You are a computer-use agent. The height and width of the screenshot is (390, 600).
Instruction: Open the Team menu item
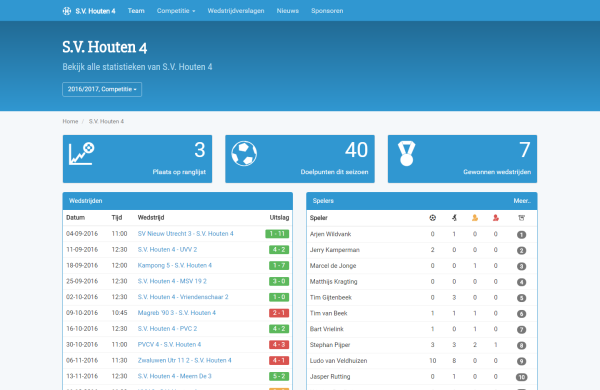tap(136, 11)
